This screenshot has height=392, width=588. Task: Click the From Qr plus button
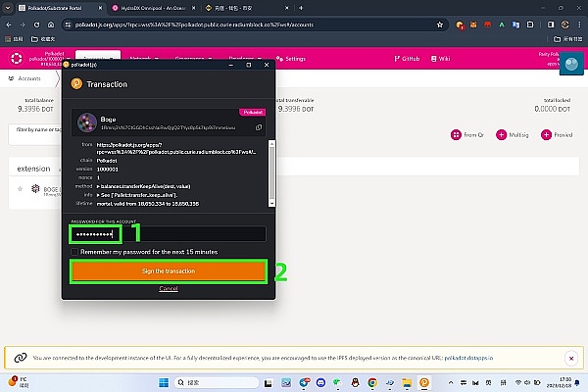[x=457, y=135]
